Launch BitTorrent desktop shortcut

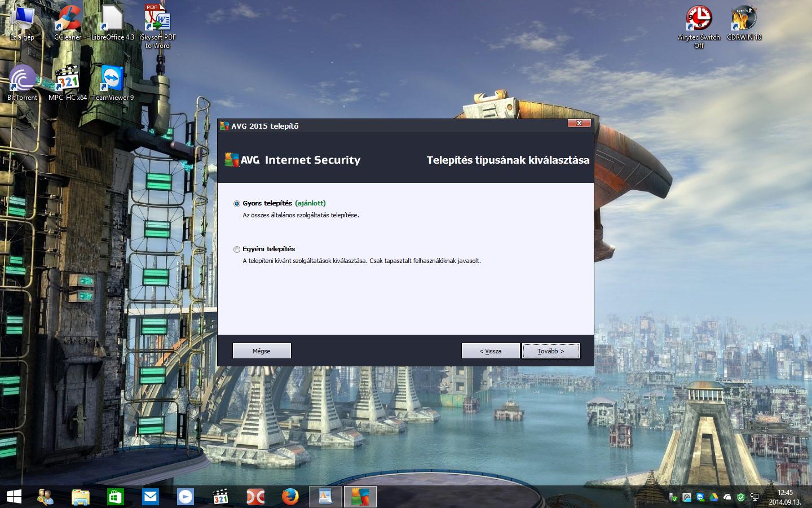click(x=22, y=83)
